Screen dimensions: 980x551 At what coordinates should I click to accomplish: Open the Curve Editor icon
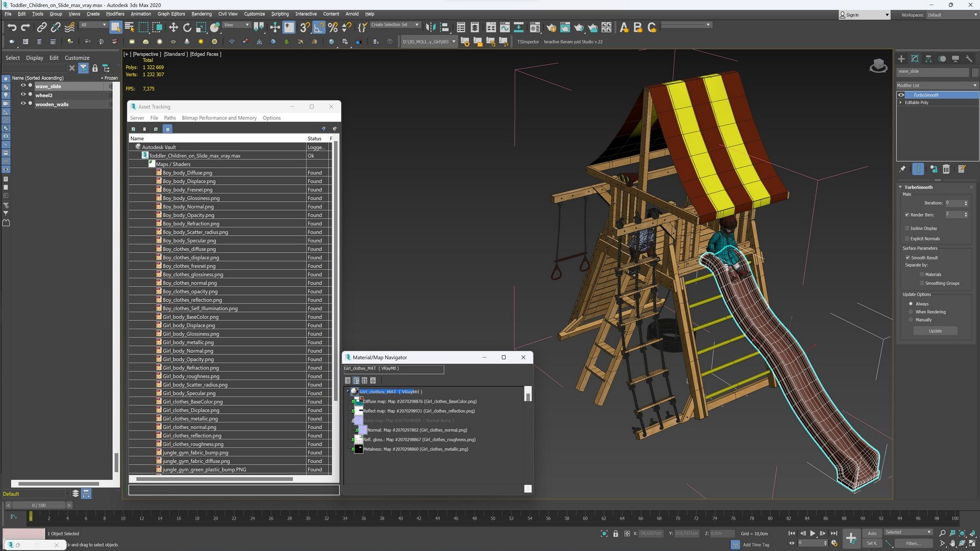[505, 27]
